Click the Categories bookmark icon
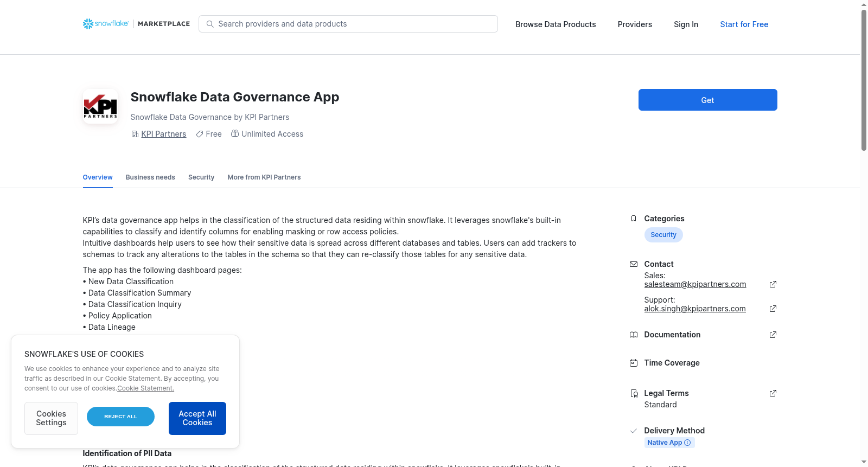The width and height of the screenshot is (868, 467). tap(634, 219)
